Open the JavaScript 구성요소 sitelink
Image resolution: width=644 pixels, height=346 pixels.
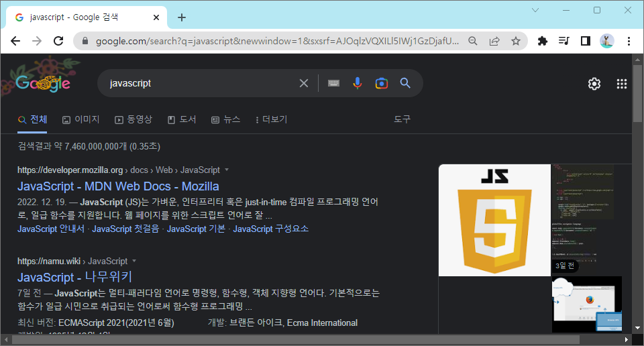(x=270, y=229)
